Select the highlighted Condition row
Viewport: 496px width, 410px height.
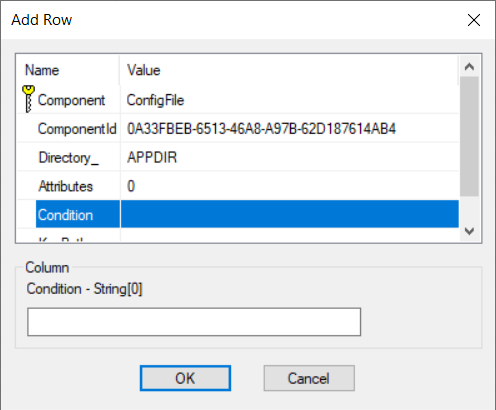(247, 215)
